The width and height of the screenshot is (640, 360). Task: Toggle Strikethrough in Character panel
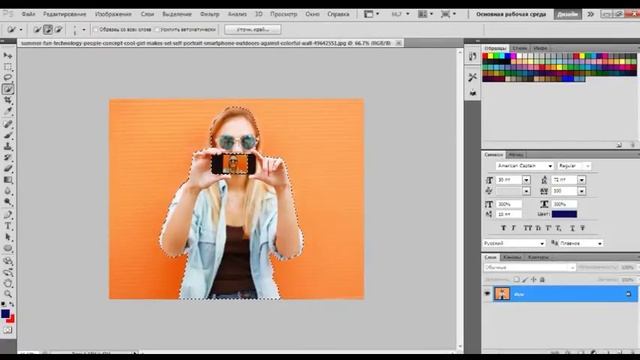pyautogui.click(x=582, y=228)
